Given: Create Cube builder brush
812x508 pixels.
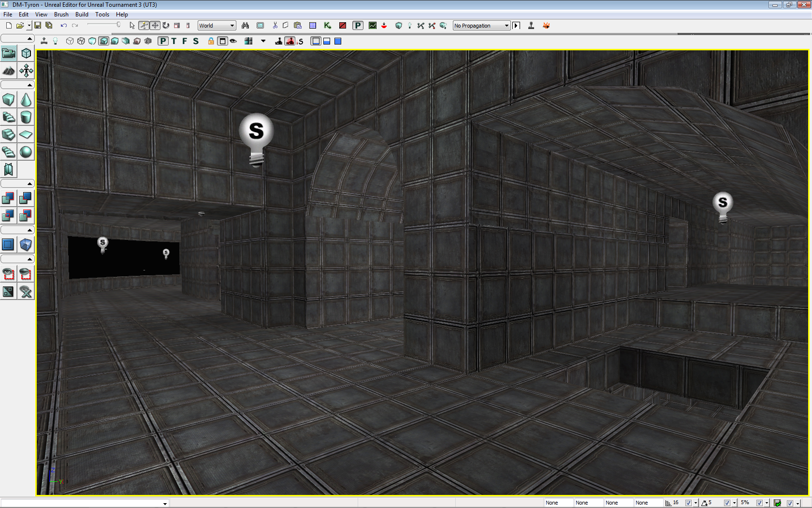Looking at the screenshot, I should [9, 100].
